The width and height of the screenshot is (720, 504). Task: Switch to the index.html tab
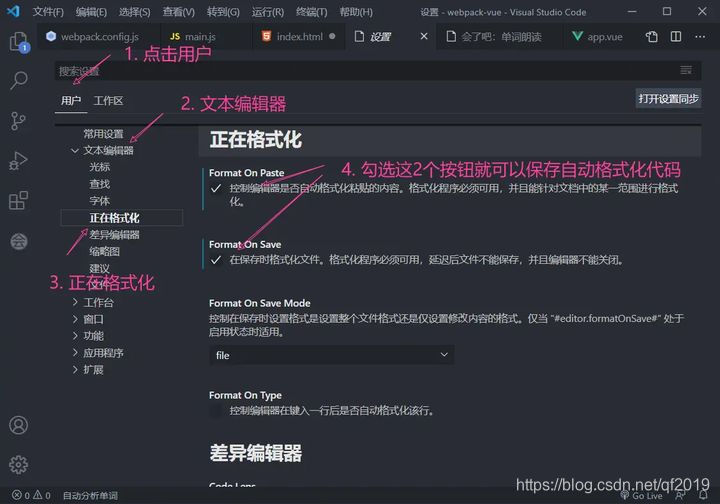pyautogui.click(x=298, y=36)
